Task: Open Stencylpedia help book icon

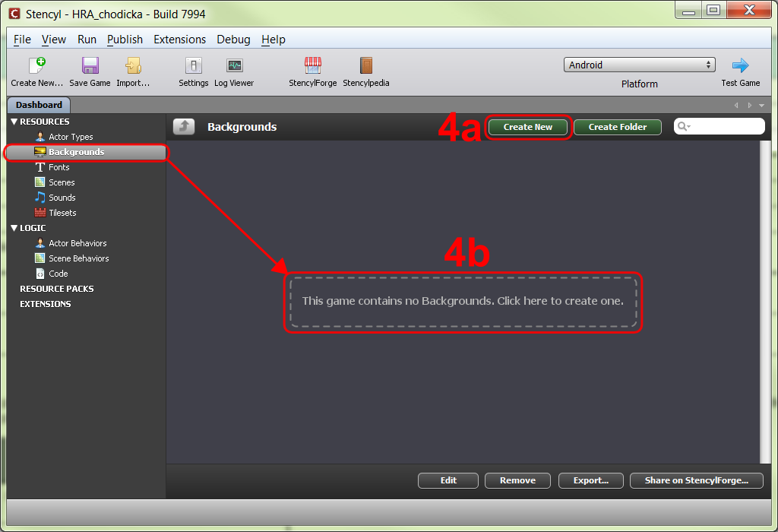Action: point(366,65)
